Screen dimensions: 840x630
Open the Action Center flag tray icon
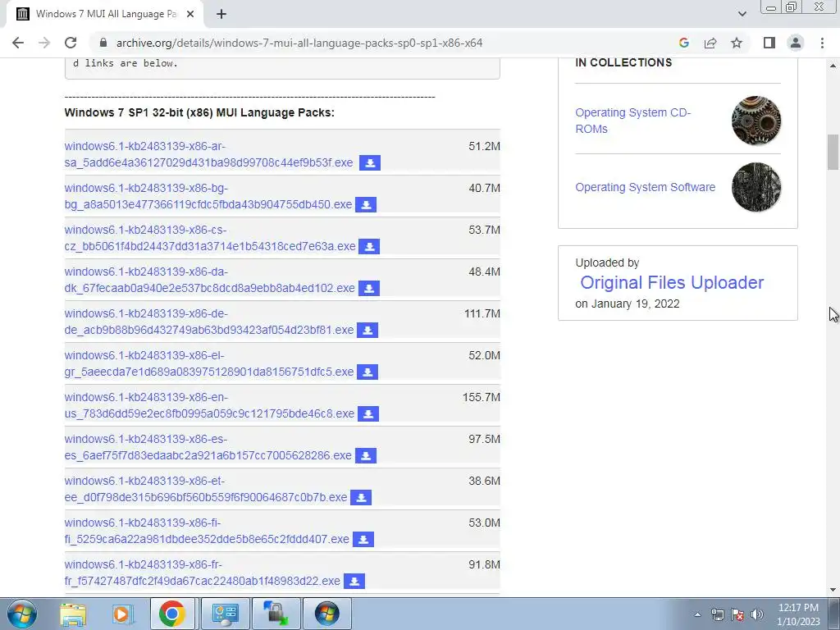click(737, 614)
